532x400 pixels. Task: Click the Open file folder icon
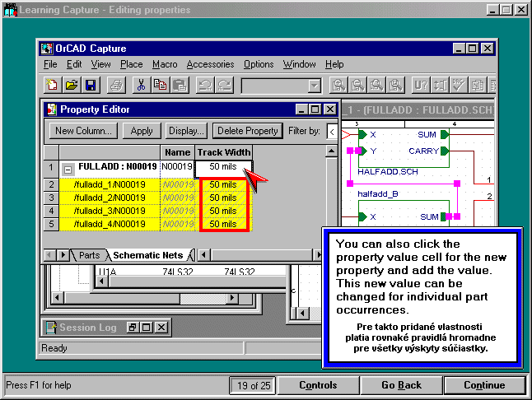tap(72, 85)
